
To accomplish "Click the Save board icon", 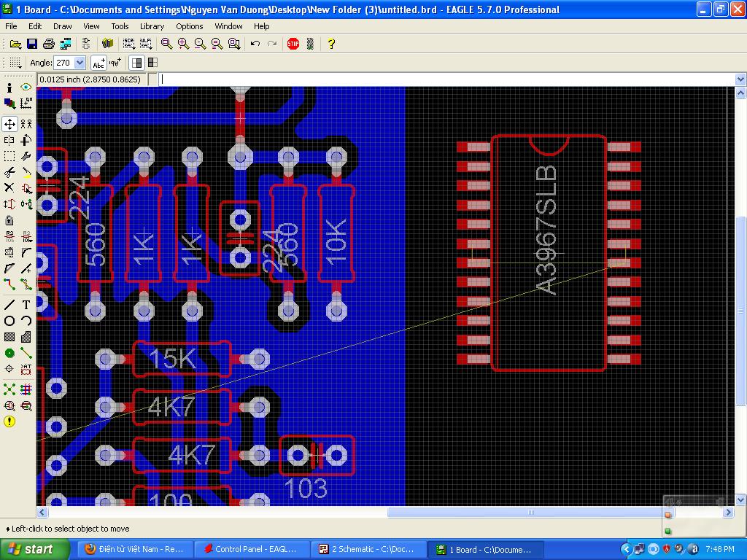I will click(x=32, y=44).
